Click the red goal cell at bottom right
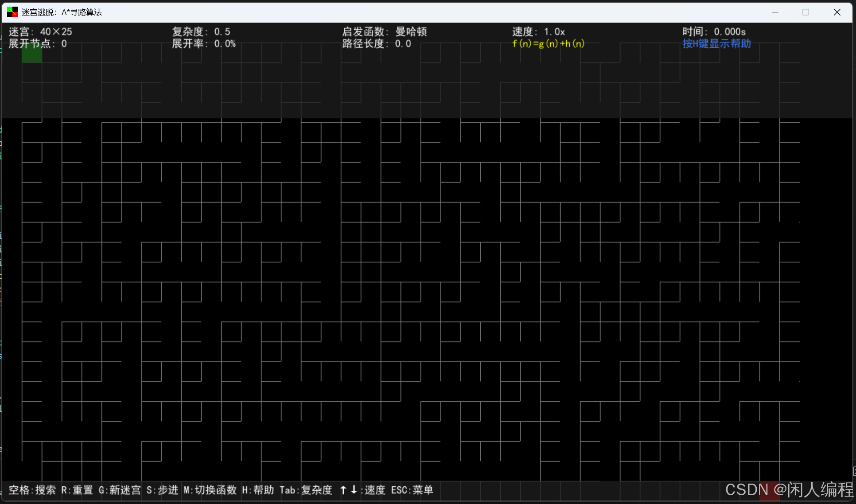This screenshot has width=856, height=504. 770,490
